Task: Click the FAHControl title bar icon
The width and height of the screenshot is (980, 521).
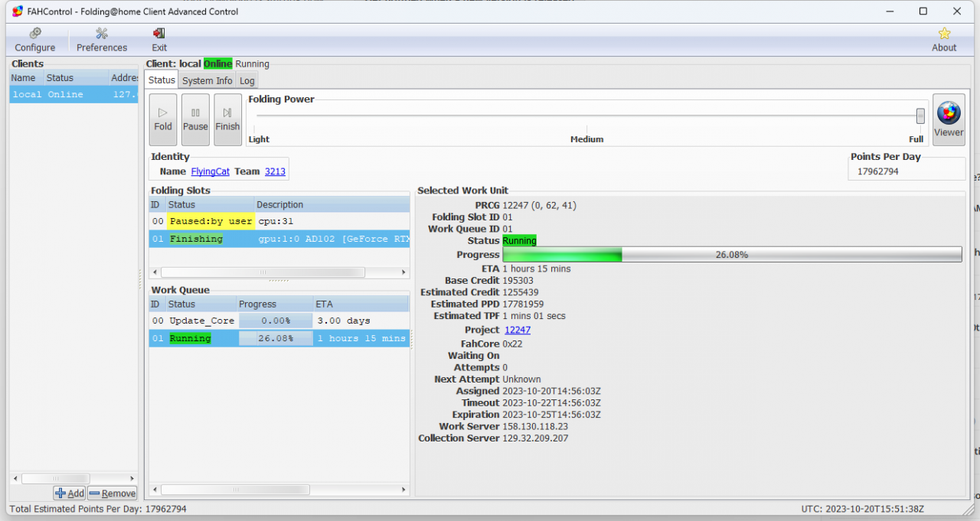Action: (18, 11)
